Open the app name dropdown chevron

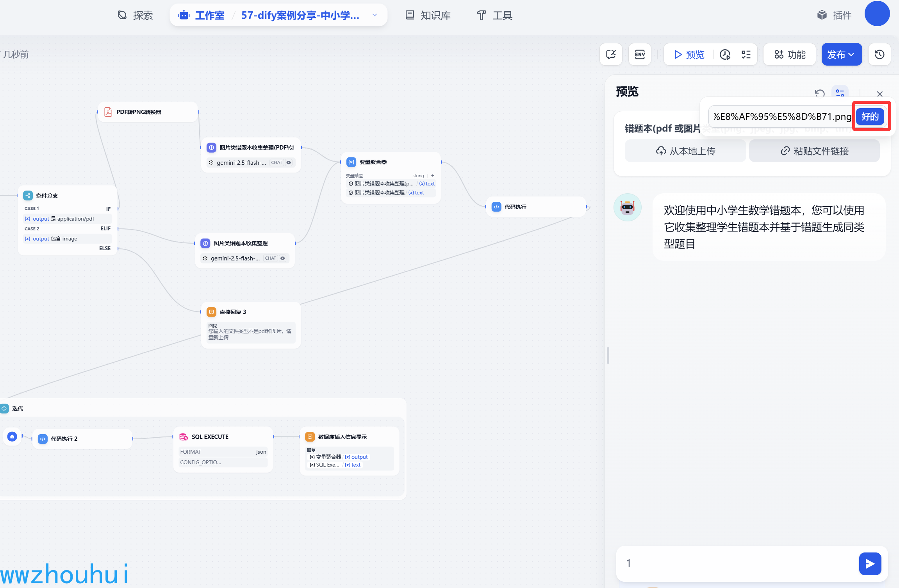coord(375,15)
